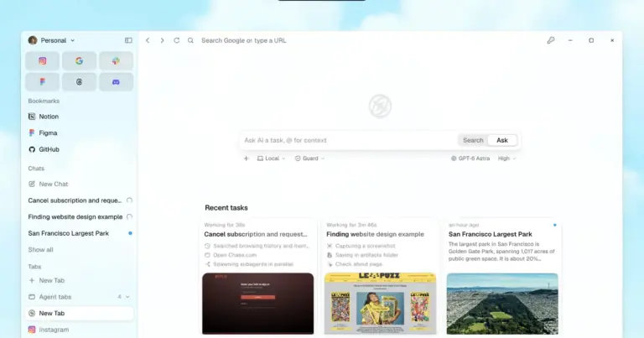Click the Notion bookmark icon
Image resolution: width=644 pixels, height=338 pixels.
pos(32,117)
